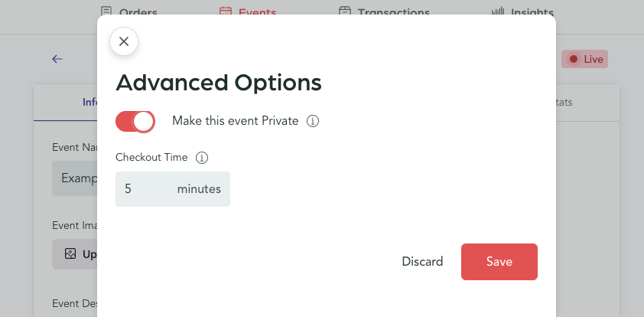Screen dimensions: 644x317
Task: Click the Events calendar icon
Action: coord(225,11)
